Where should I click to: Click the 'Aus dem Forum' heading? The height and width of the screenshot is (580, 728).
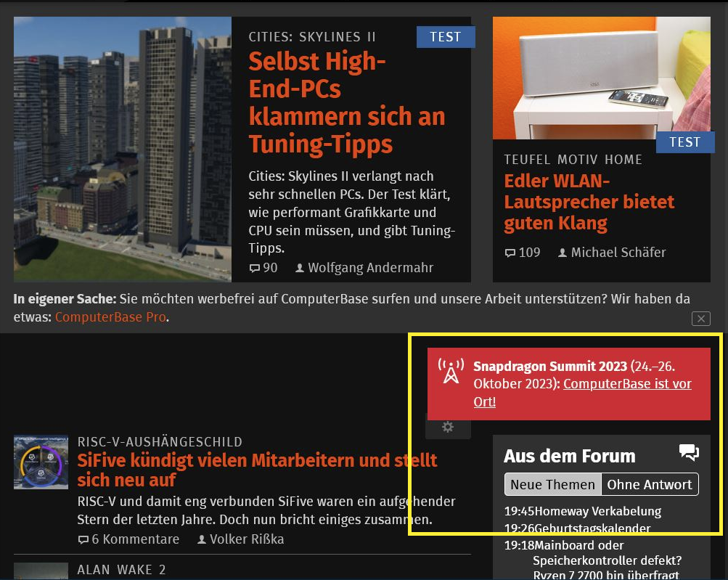point(570,456)
